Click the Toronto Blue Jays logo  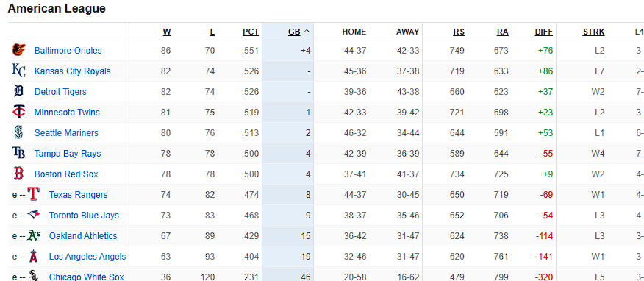(34, 215)
